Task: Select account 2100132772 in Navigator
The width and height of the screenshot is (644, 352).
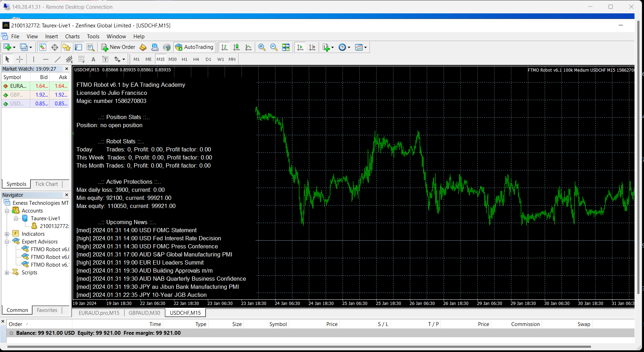Action: [x=54, y=226]
